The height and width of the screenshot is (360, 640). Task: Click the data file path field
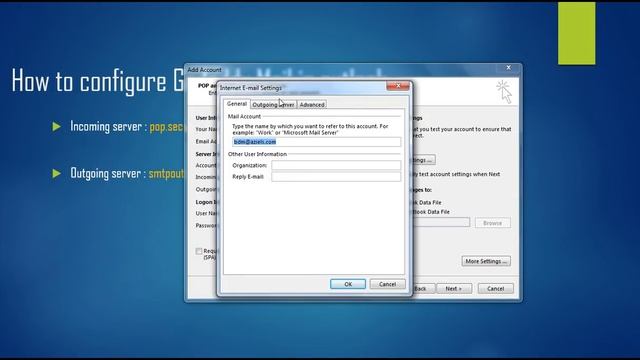pyautogui.click(x=441, y=222)
